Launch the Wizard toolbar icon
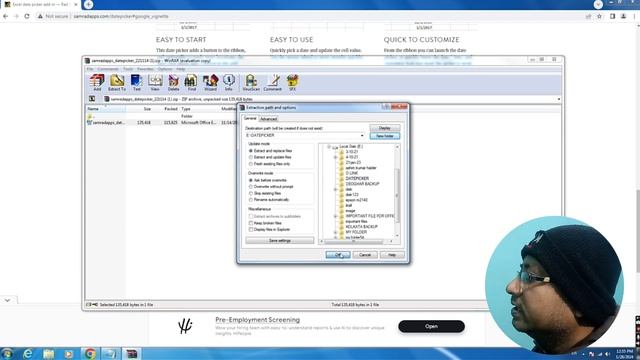 pos(210,82)
